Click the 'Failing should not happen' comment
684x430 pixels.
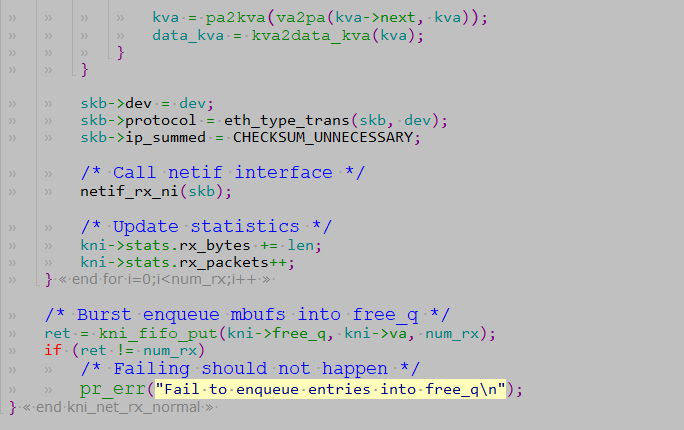click(x=250, y=369)
